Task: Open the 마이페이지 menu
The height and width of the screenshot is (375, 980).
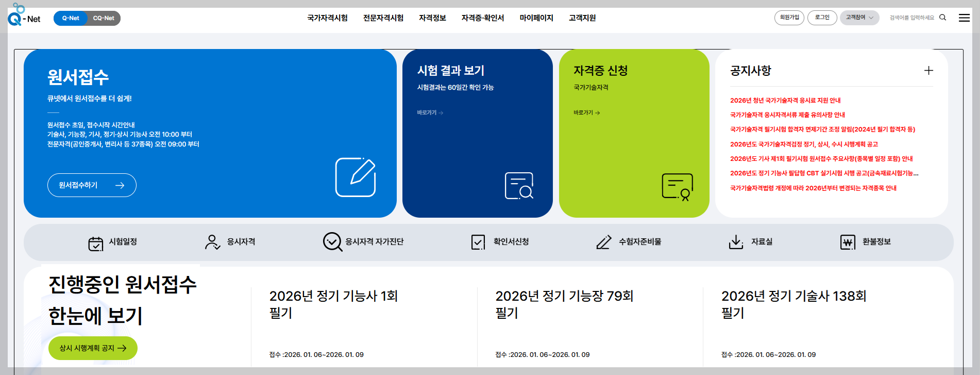Action: (536, 18)
